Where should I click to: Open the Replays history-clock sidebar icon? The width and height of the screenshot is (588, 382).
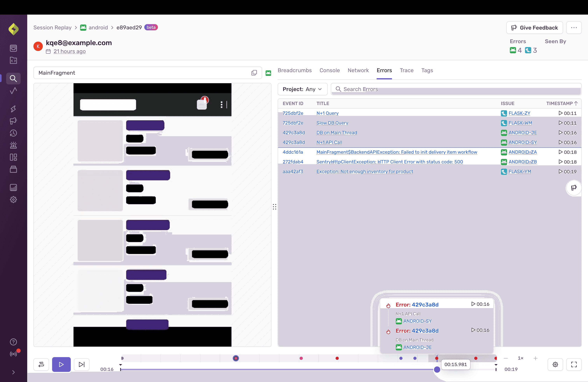click(13, 133)
